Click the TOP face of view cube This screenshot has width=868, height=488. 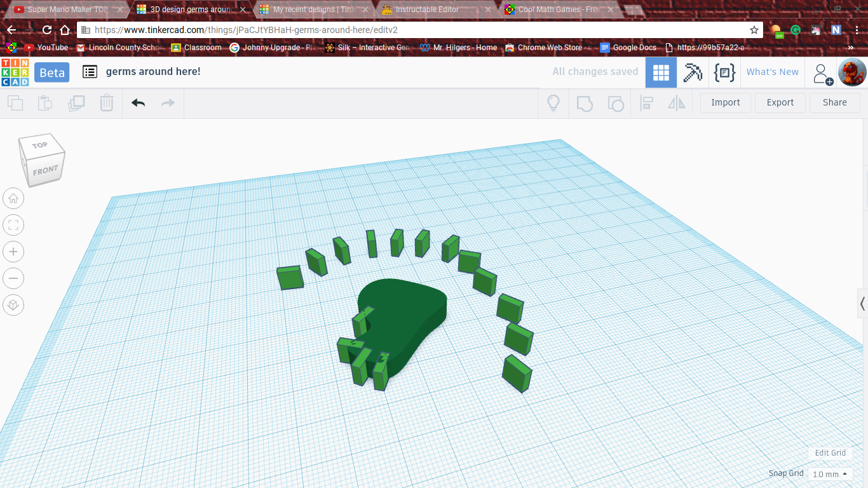[40, 146]
